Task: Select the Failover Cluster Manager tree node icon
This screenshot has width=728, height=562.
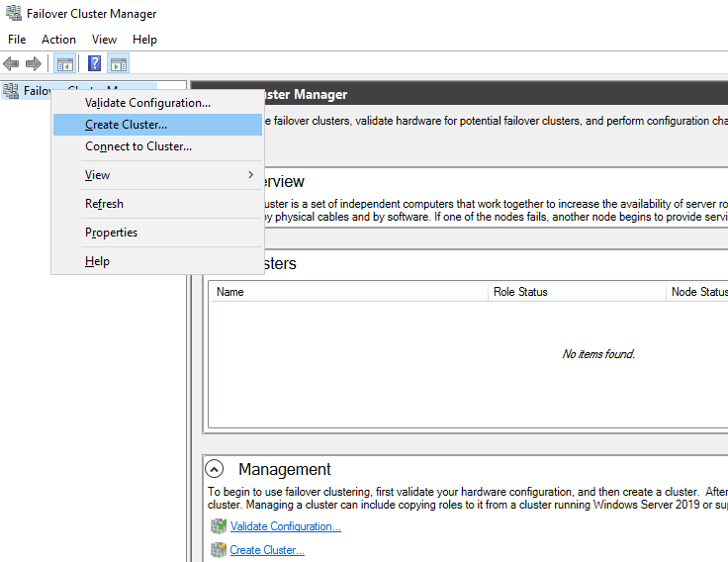Action: tap(11, 91)
